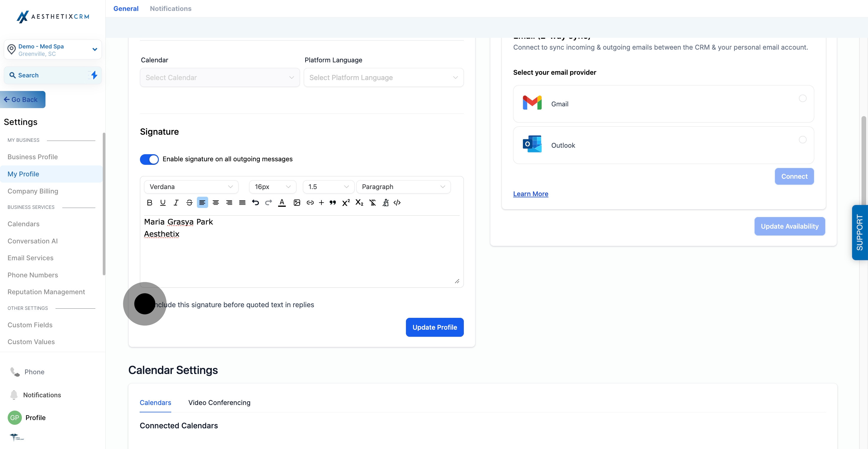Disable signature on all outgoing messages
The height and width of the screenshot is (449, 868).
pyautogui.click(x=149, y=159)
